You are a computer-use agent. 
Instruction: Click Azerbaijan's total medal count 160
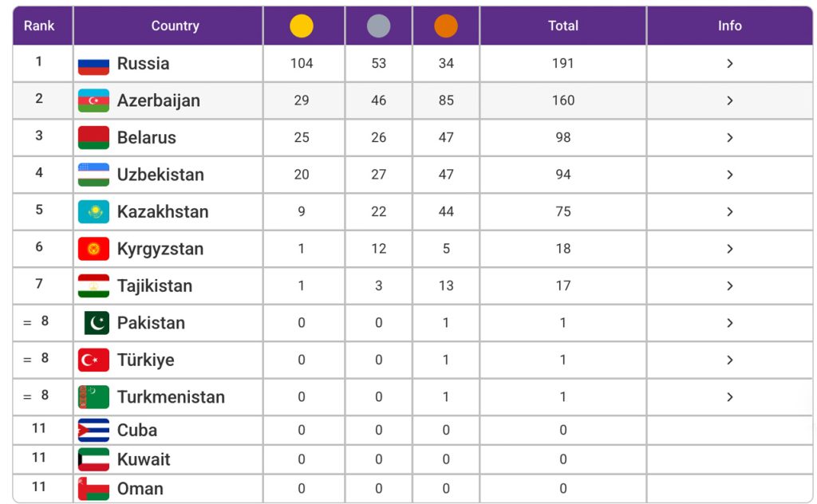[562, 100]
